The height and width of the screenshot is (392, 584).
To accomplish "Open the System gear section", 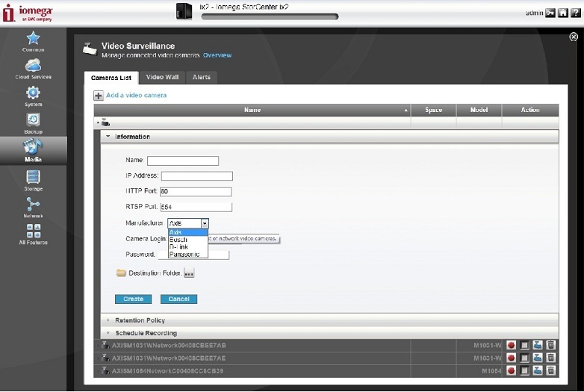I will (33, 96).
